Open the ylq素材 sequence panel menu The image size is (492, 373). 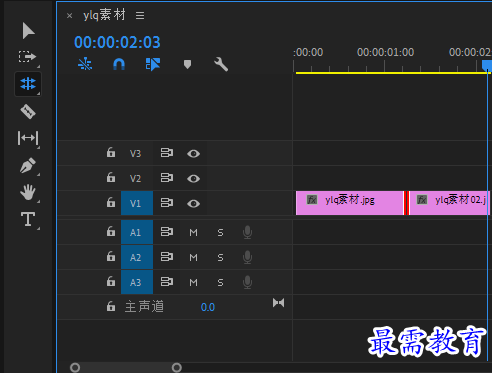[x=140, y=15]
